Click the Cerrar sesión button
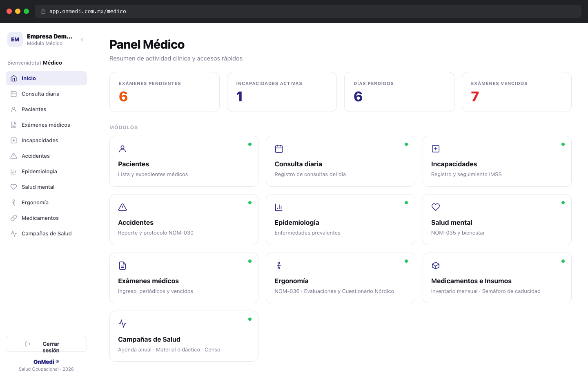Image resolution: width=588 pixels, height=378 pixels. pyautogui.click(x=46, y=344)
